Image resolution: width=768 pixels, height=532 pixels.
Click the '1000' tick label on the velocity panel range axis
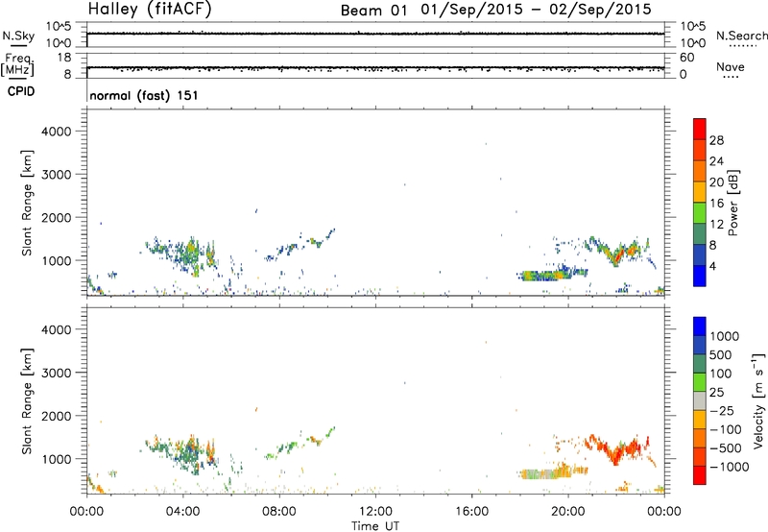[57, 459]
